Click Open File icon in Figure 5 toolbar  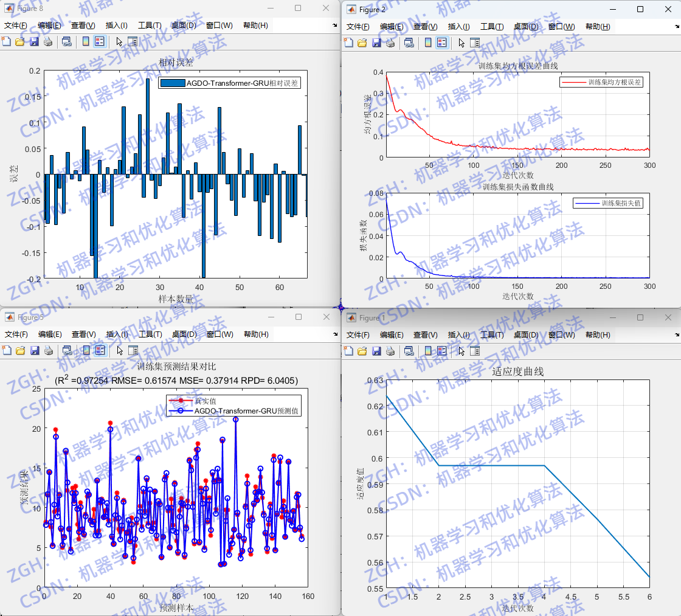click(x=21, y=351)
